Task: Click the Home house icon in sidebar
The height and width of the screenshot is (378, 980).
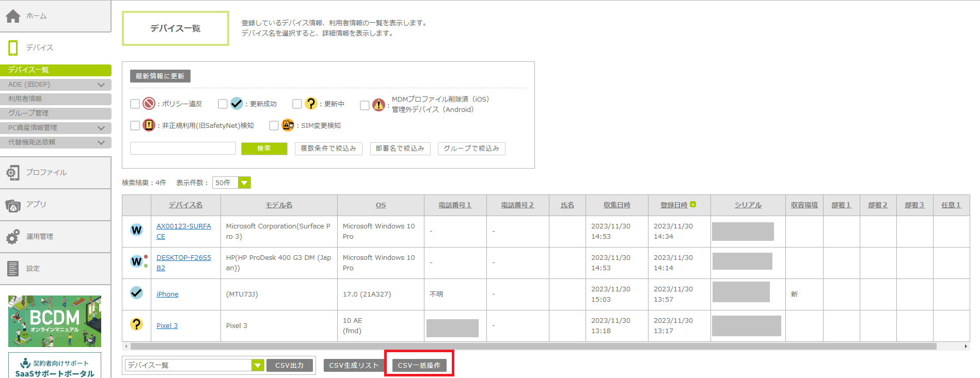Action: pos(13,16)
